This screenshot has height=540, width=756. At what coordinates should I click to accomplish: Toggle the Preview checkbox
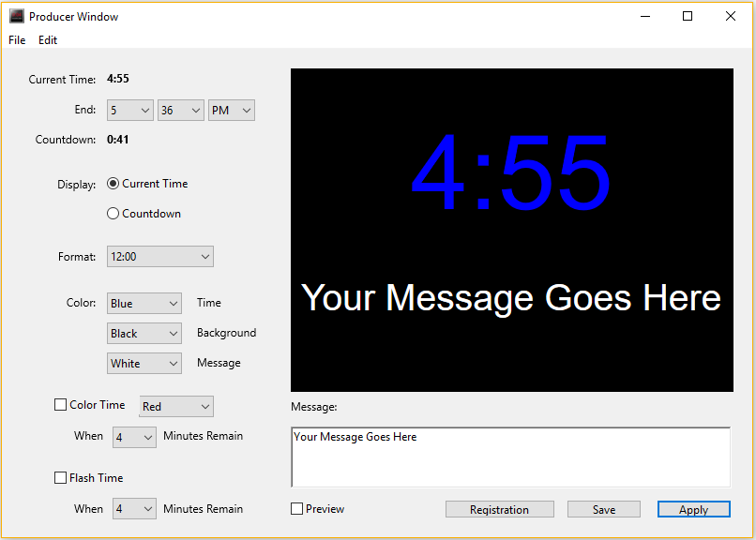[x=295, y=508]
